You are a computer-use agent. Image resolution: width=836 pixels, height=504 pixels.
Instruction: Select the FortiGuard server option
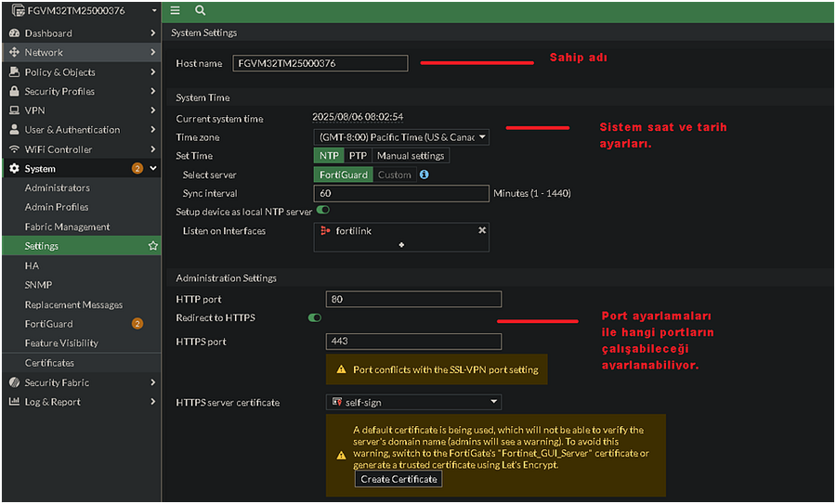[x=344, y=174]
